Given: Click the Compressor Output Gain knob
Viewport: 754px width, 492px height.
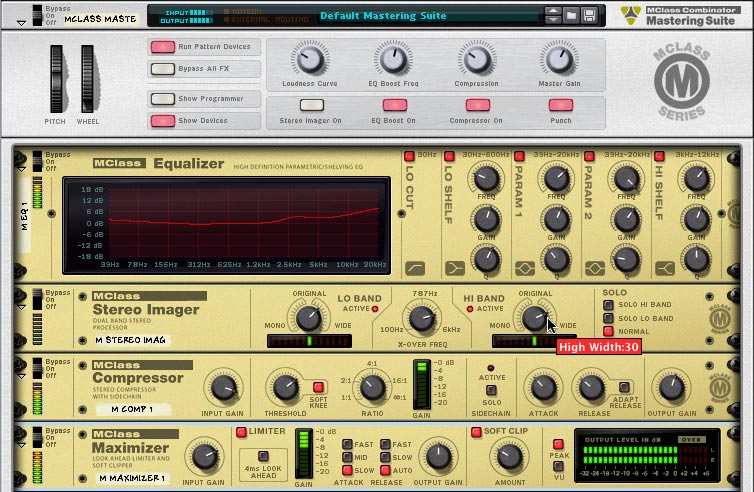Looking at the screenshot, I should point(672,388).
